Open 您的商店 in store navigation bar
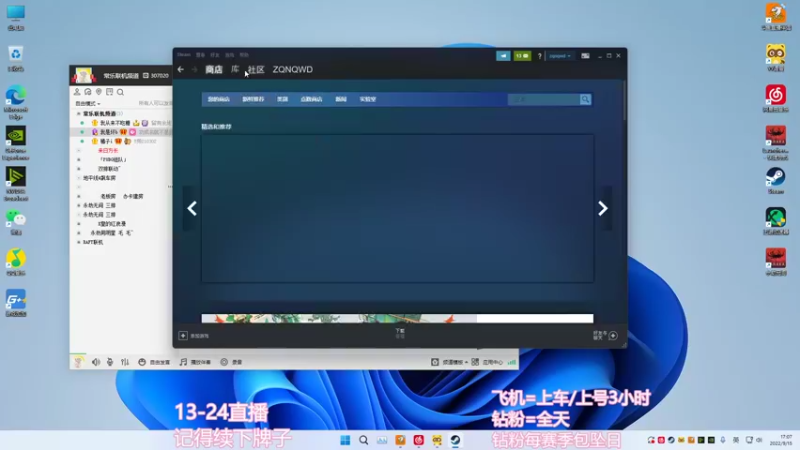This screenshot has height=450, width=800. pos(218,99)
